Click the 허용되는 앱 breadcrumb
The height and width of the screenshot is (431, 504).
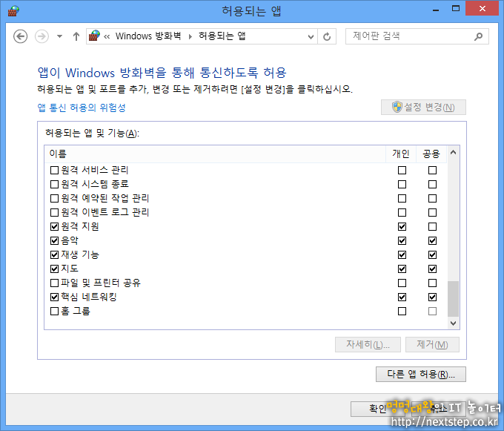point(222,36)
